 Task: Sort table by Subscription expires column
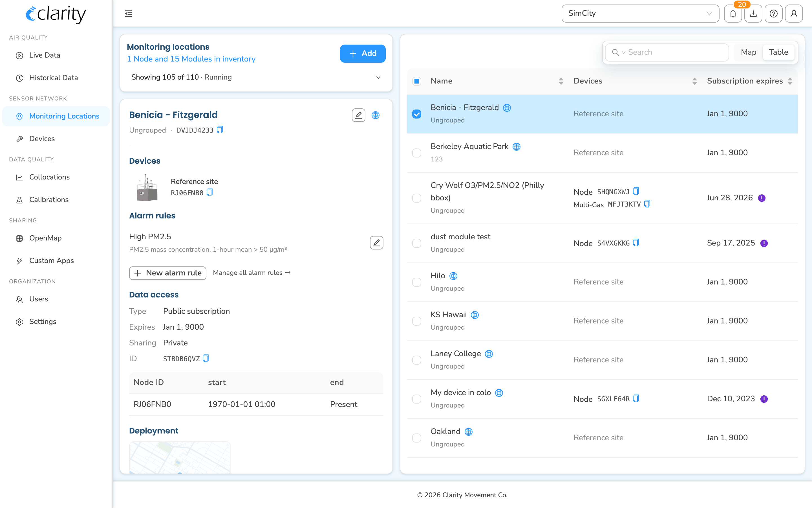tap(790, 81)
